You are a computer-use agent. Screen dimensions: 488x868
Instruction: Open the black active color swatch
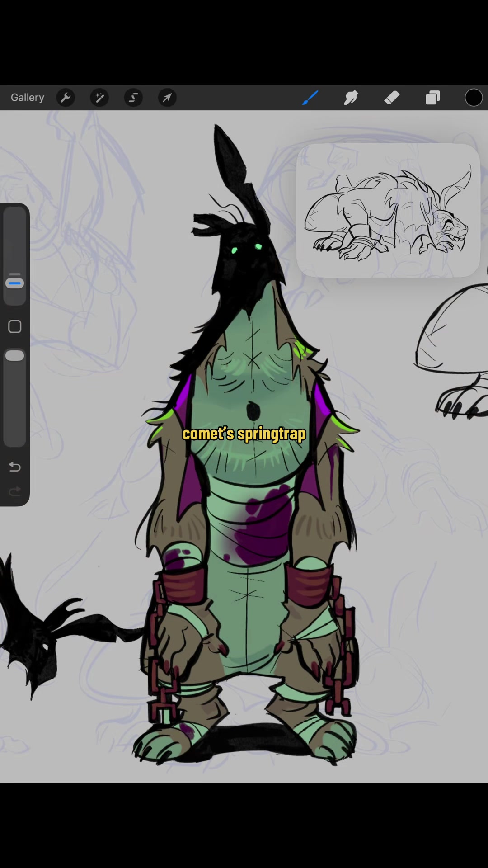(x=474, y=98)
